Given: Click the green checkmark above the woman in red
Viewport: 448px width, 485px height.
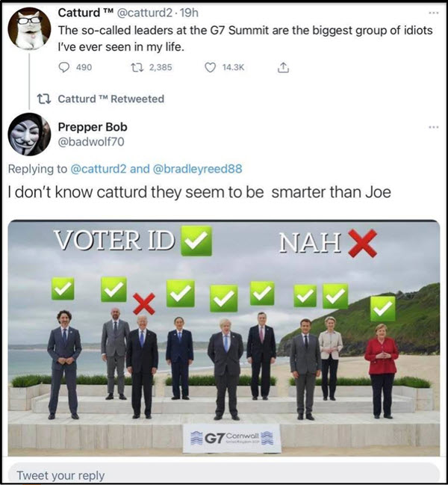Looking at the screenshot, I should [382, 309].
